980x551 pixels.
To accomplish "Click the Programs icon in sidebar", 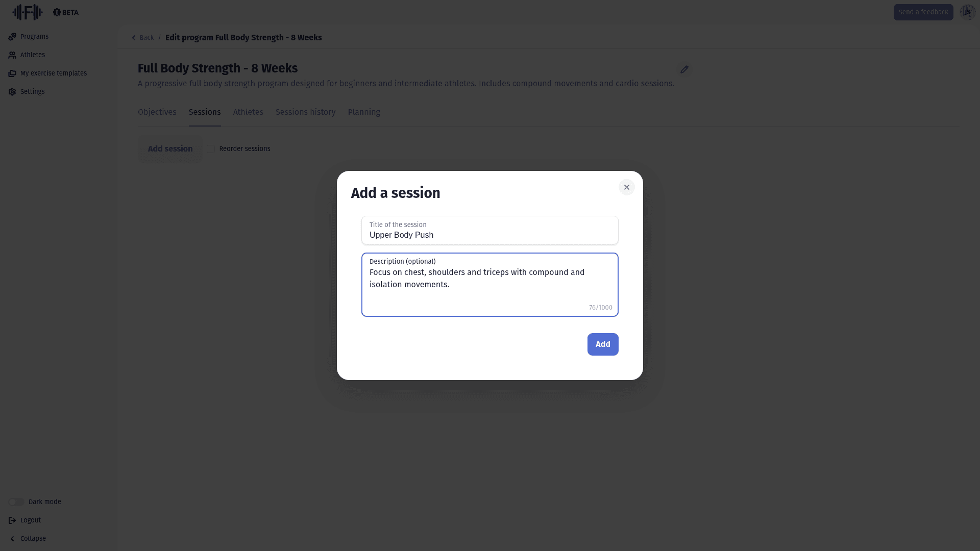I will point(12,37).
